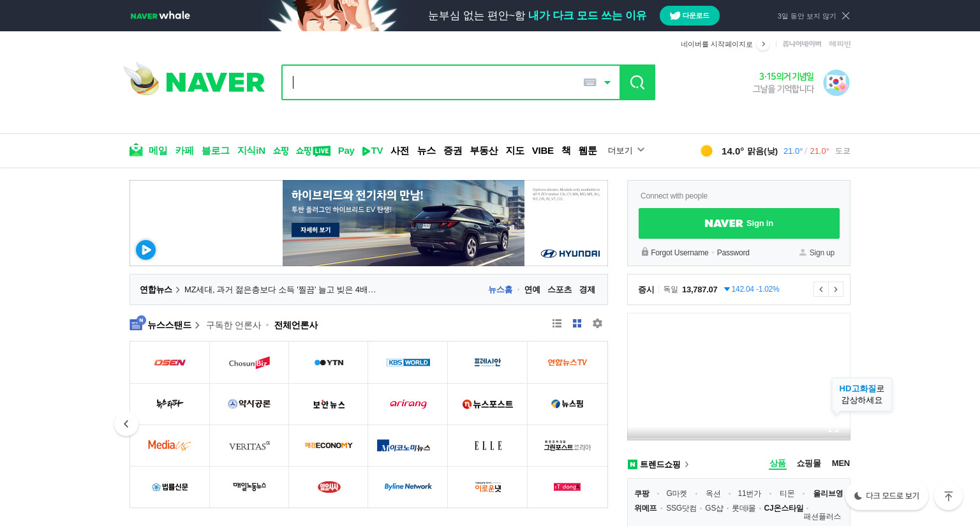Open 쿠팡 shopping link
This screenshot has height=526, width=980.
pyautogui.click(x=642, y=493)
